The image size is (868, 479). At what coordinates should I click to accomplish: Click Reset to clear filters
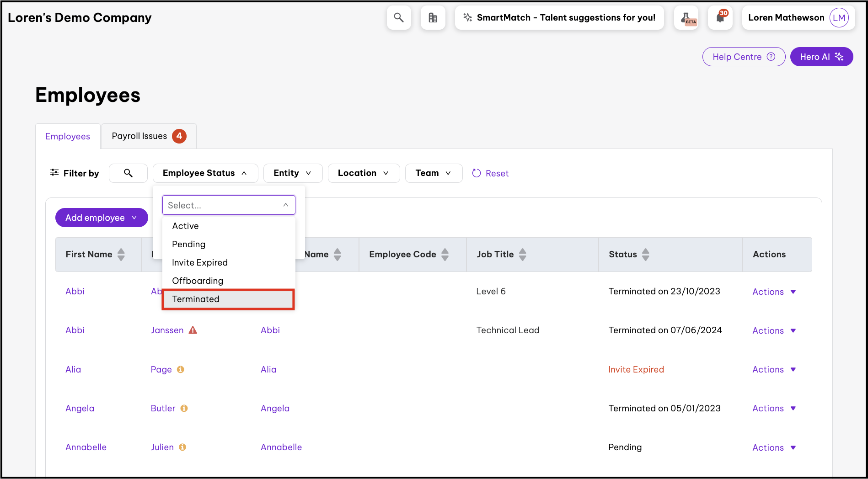coord(490,173)
